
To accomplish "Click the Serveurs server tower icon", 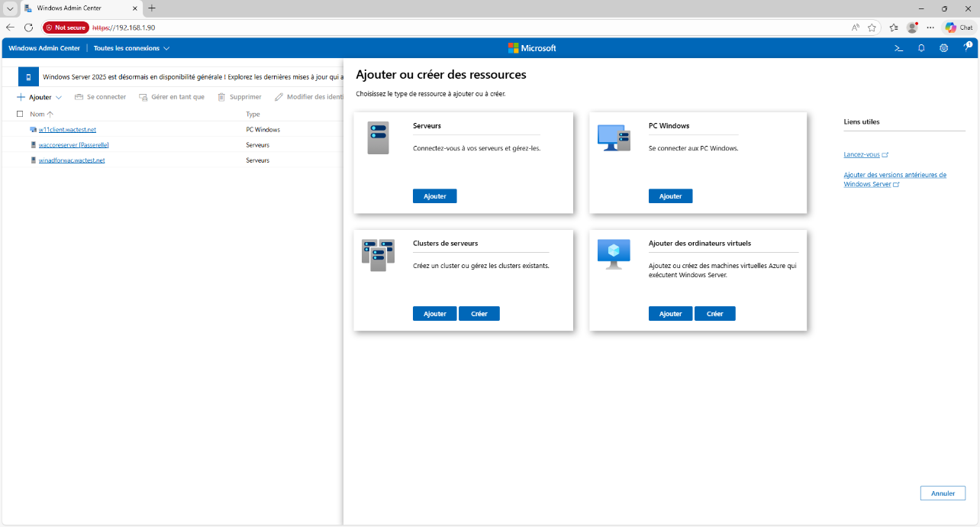I will click(378, 137).
